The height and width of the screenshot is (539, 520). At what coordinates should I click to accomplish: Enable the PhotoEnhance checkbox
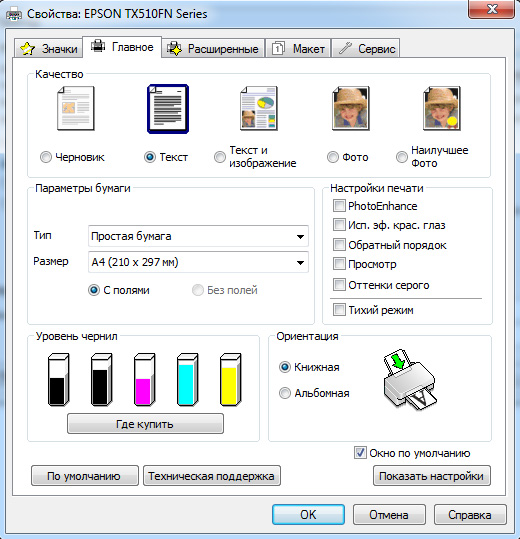[339, 206]
